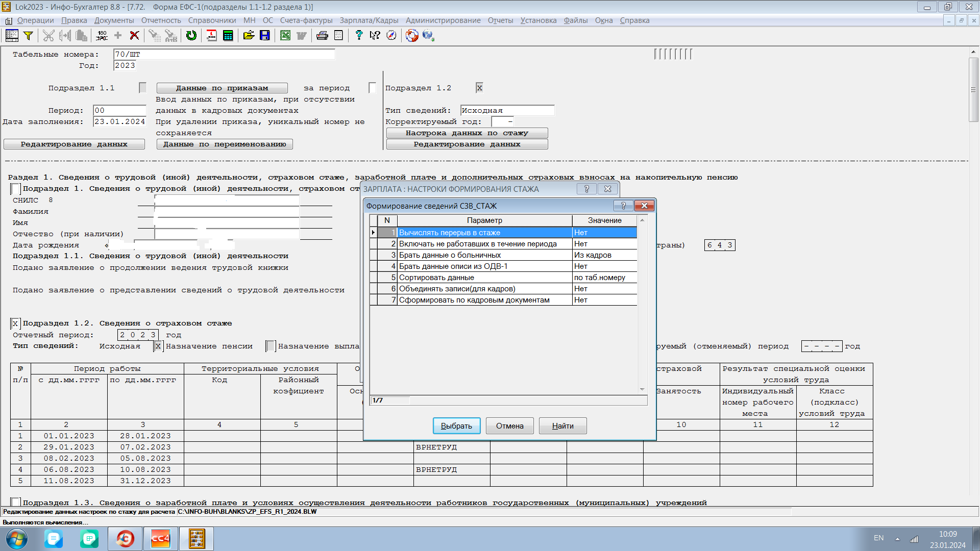980x551 pixels.
Task: Click the red X delete icon
Action: click(134, 35)
